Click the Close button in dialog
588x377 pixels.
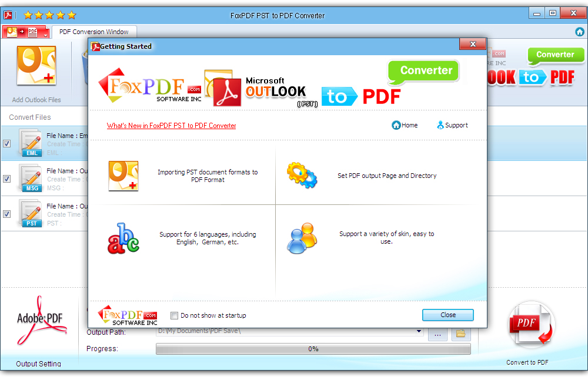(447, 315)
